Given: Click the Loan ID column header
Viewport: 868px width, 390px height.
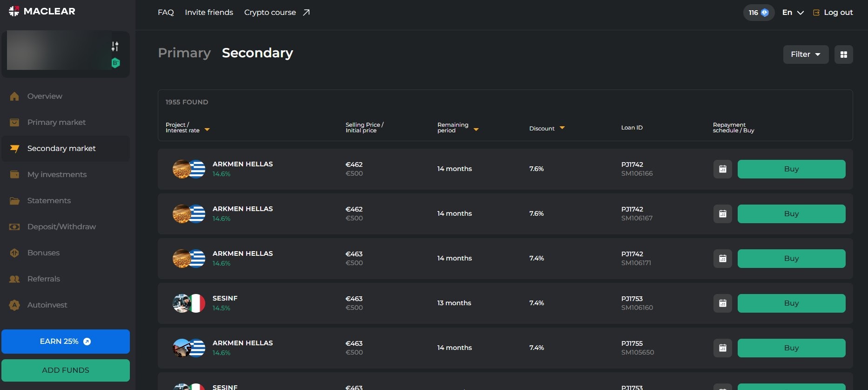Looking at the screenshot, I should (632, 128).
